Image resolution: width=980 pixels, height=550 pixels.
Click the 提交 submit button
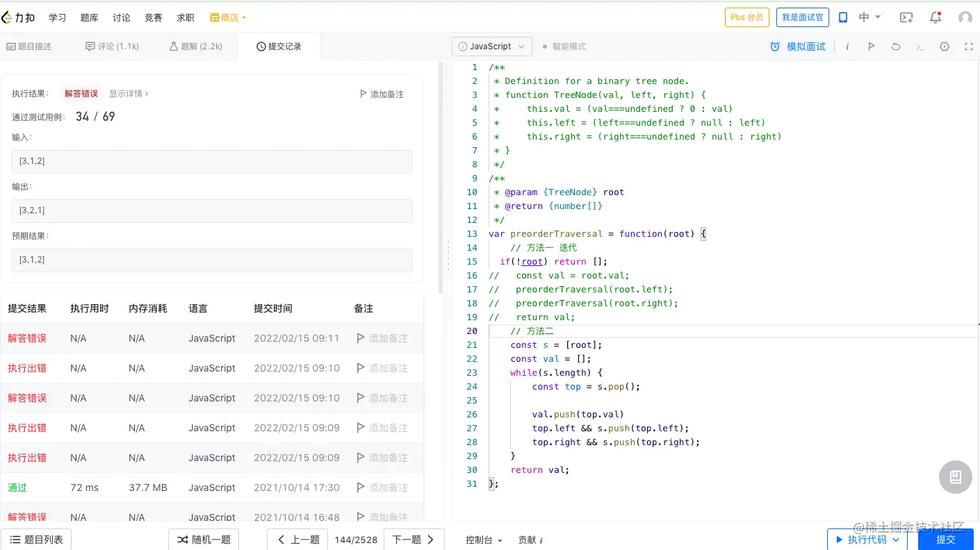coord(946,540)
